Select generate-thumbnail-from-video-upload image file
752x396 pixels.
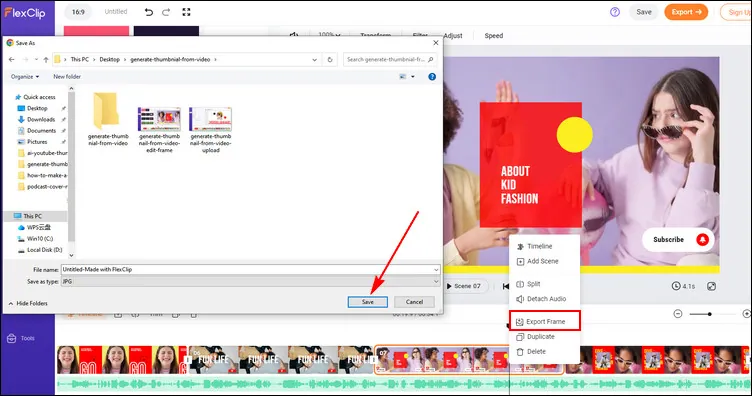(211, 129)
